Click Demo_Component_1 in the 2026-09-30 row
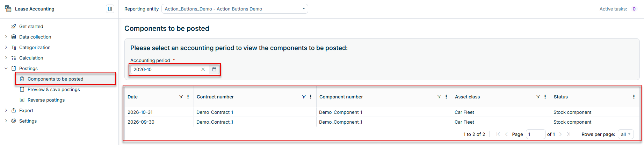Viewport: 644px width, 145px height. [341, 122]
